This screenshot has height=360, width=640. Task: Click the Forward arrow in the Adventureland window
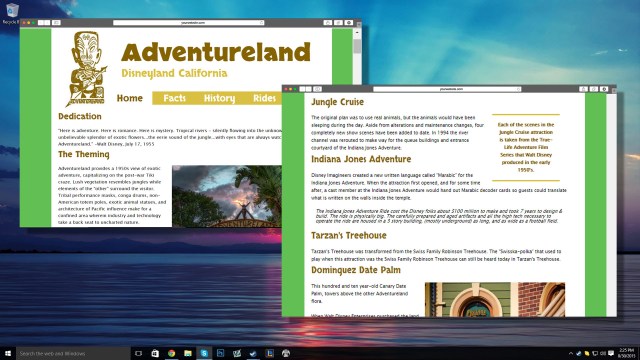coord(47,23)
